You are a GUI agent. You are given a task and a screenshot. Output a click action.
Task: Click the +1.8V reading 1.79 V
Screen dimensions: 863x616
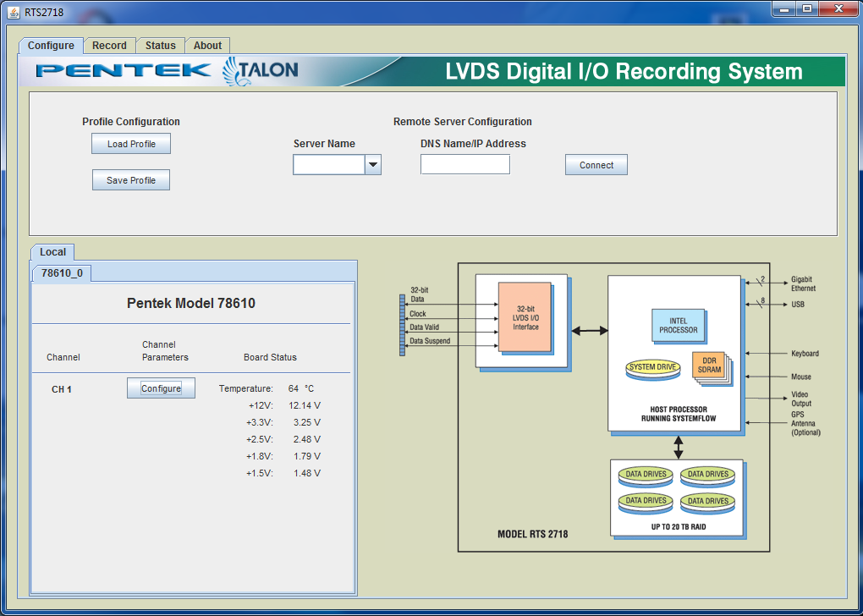(306, 456)
